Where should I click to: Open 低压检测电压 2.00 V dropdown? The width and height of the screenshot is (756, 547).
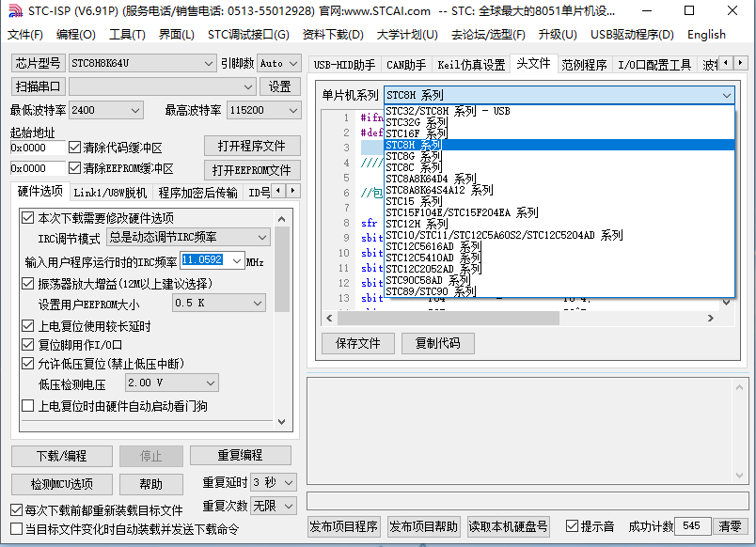(x=172, y=383)
